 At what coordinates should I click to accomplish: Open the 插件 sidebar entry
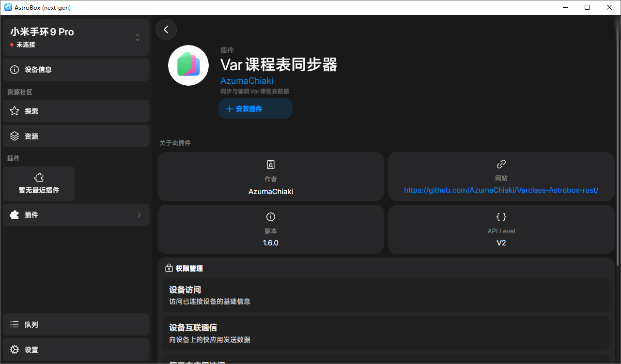pyautogui.click(x=76, y=215)
